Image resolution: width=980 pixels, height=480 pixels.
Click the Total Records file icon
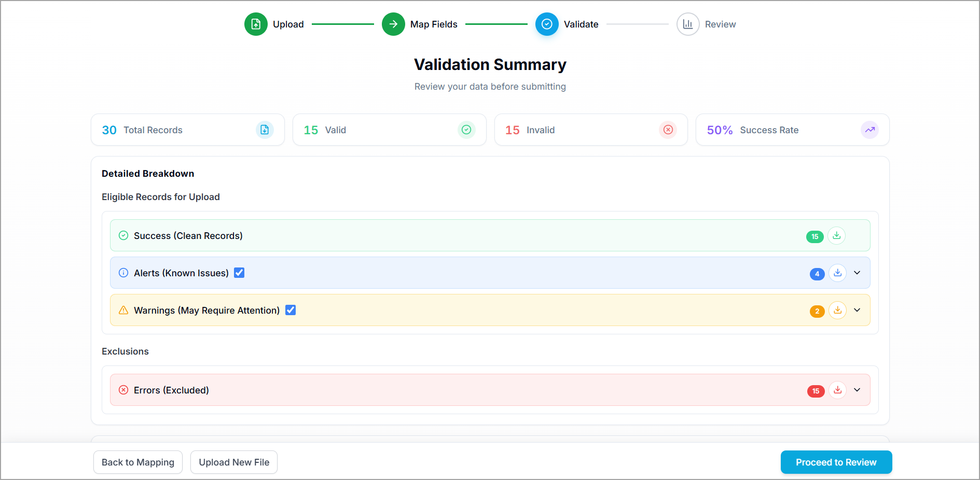pyautogui.click(x=265, y=130)
